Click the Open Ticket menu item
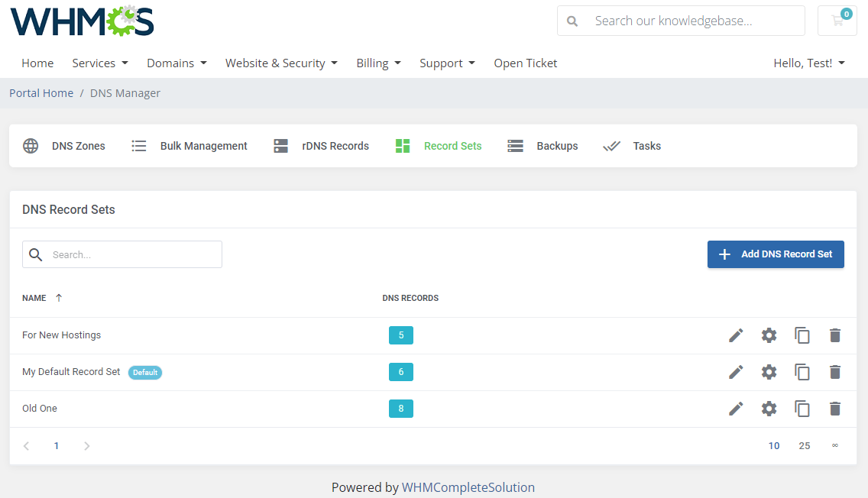Screen dimensions: 868x498 tap(525, 63)
